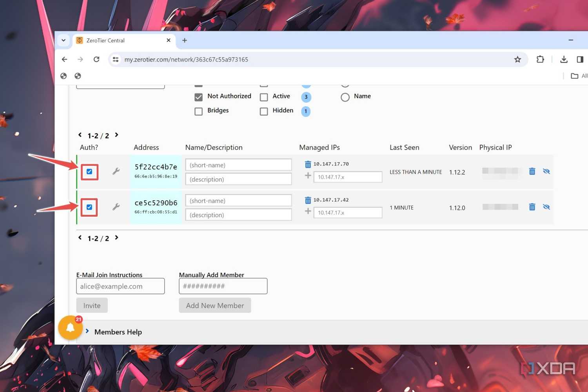This screenshot has height=392, width=588.
Task: Enable the Active filter
Action: pyautogui.click(x=264, y=97)
